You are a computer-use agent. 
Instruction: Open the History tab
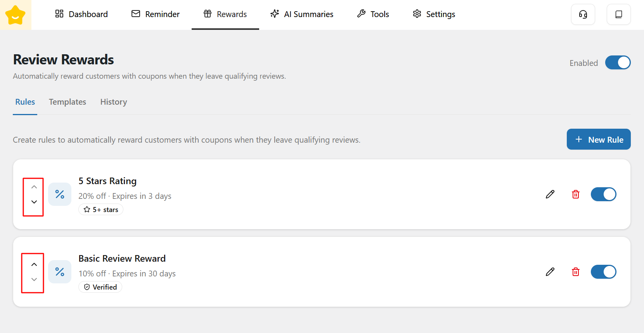point(114,102)
